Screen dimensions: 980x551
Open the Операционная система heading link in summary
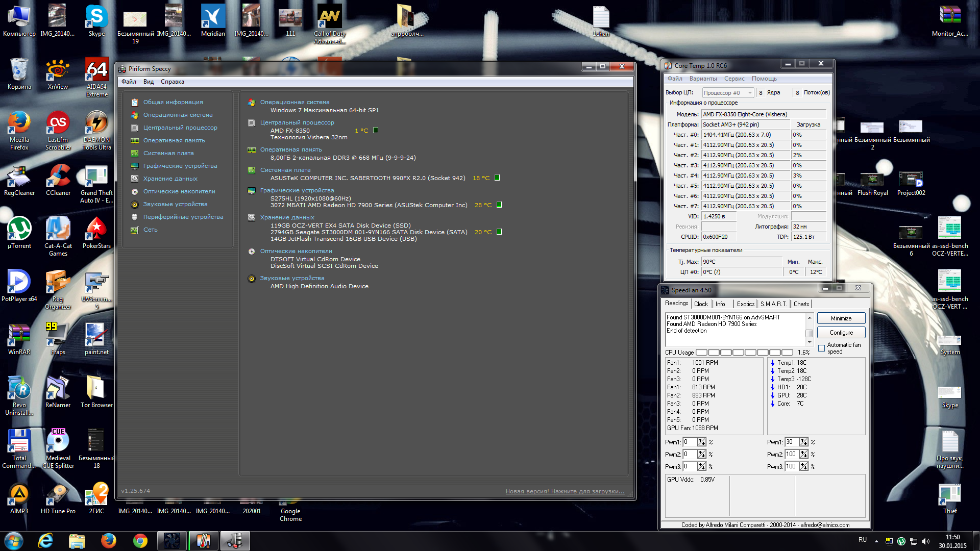point(295,102)
